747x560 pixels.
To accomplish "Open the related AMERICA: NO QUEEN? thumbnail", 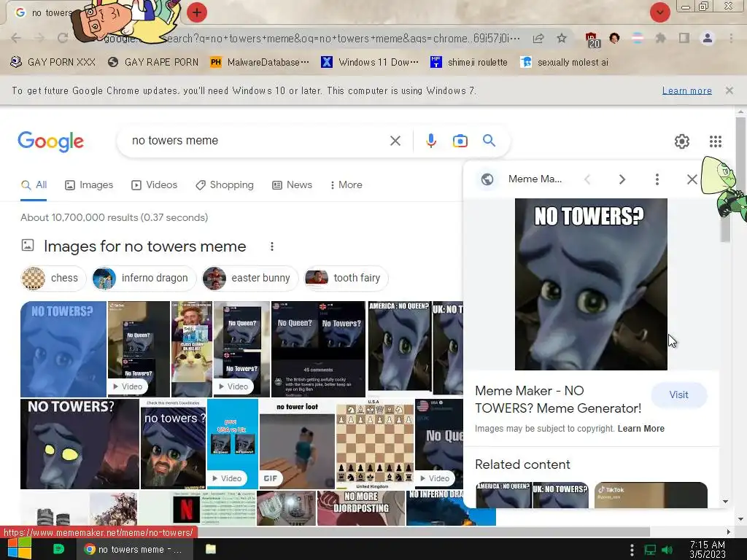I will click(x=532, y=495).
